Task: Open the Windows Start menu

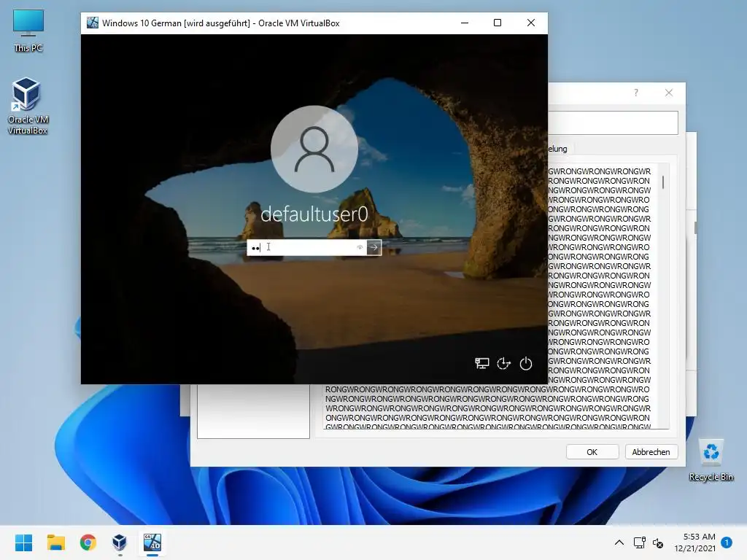Action: (x=24, y=542)
